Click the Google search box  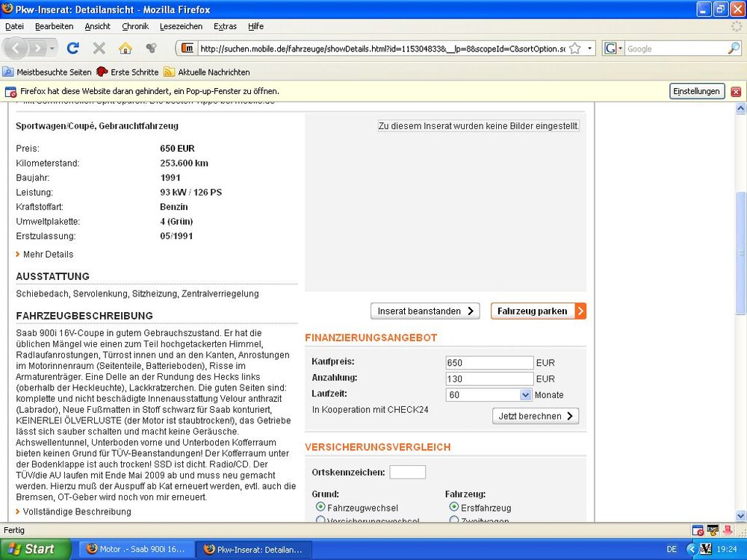(x=676, y=49)
